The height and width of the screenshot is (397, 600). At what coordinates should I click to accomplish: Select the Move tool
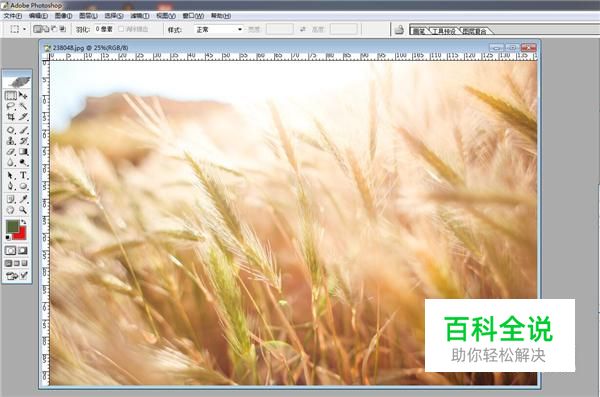pos(23,95)
